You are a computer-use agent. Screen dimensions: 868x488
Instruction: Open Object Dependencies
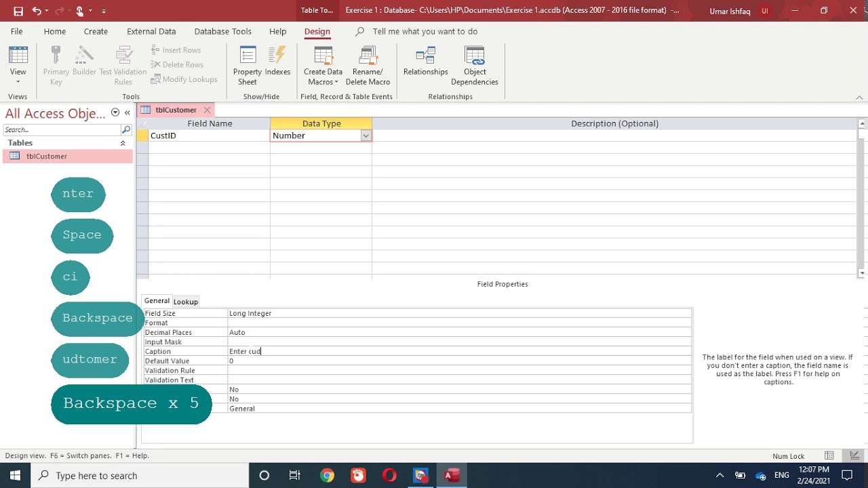tap(475, 66)
